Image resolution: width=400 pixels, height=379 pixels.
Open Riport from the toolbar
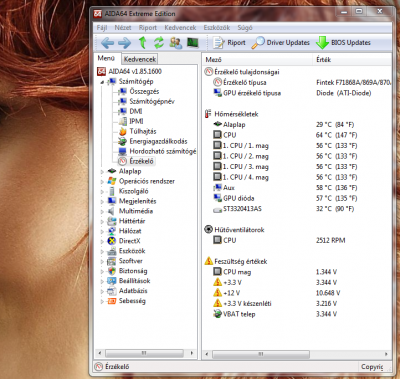point(229,43)
